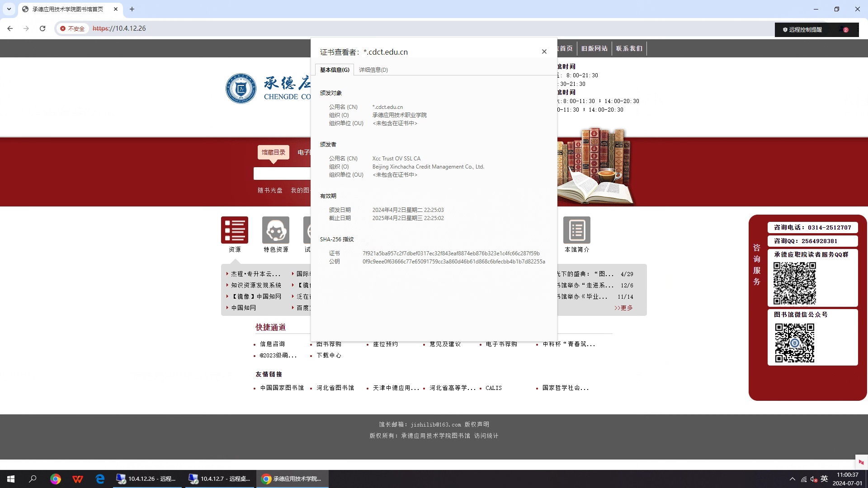
Task: Show hidden system tray icons
Action: [x=792, y=479]
